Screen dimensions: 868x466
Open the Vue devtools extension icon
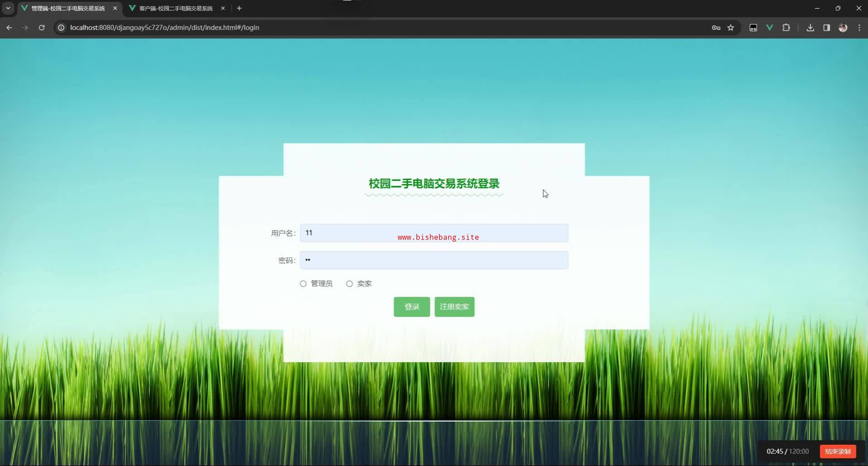(769, 28)
